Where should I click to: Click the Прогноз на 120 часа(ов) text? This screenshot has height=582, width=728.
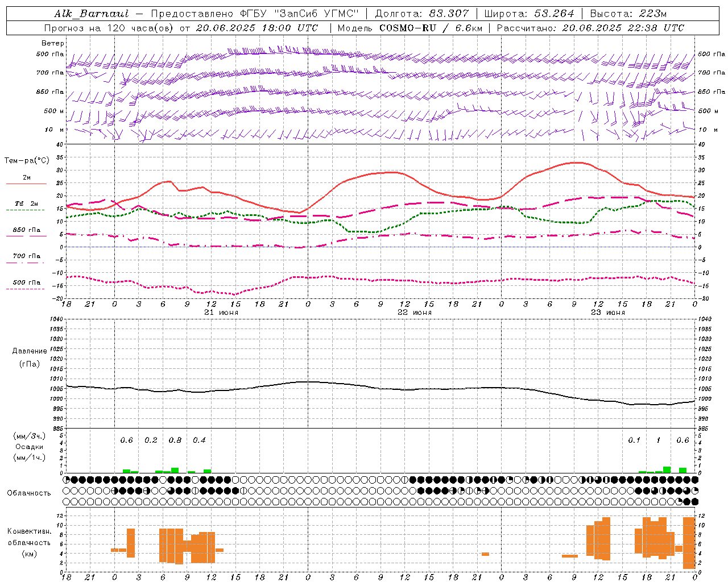coord(109,28)
